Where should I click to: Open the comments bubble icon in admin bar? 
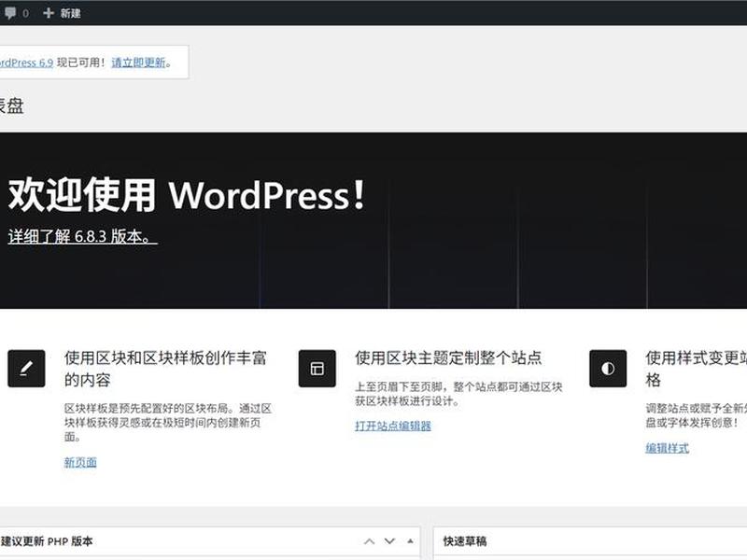click(9, 13)
